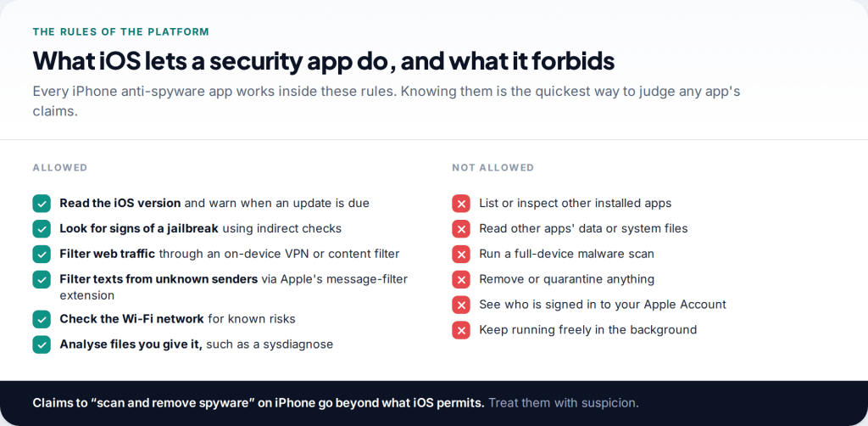The height and width of the screenshot is (426, 868).
Task: Click the Treat them with suspicion text
Action: 564,403
